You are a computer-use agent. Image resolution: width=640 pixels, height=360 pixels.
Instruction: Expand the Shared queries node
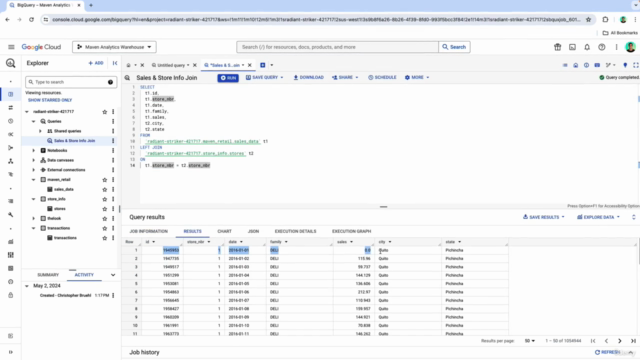(40, 131)
